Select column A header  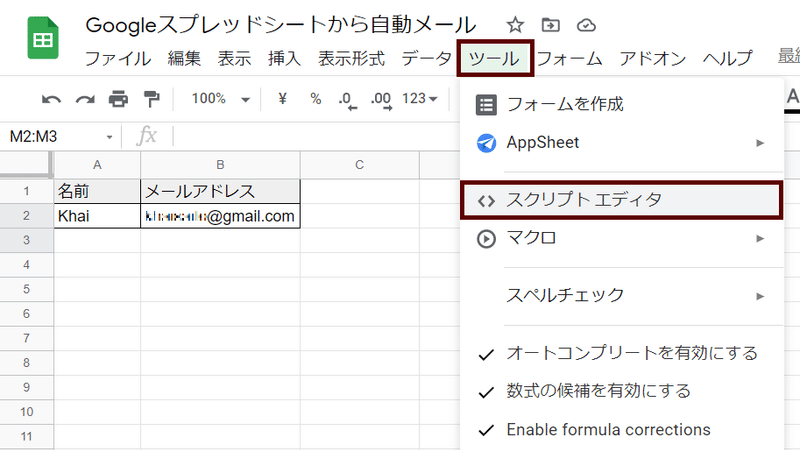97,165
